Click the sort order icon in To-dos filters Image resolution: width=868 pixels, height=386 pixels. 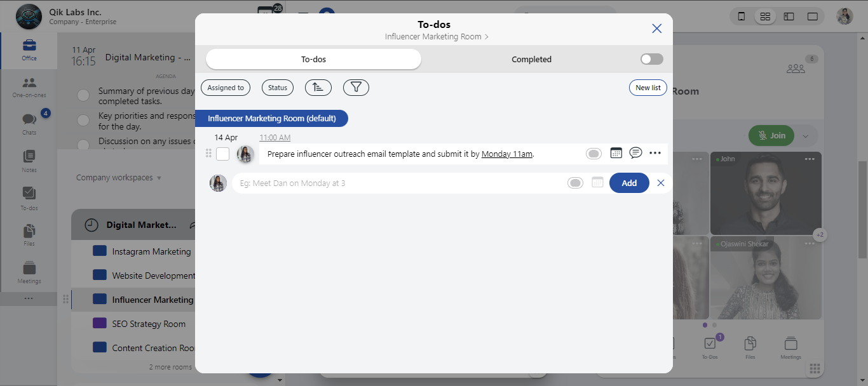pyautogui.click(x=318, y=88)
